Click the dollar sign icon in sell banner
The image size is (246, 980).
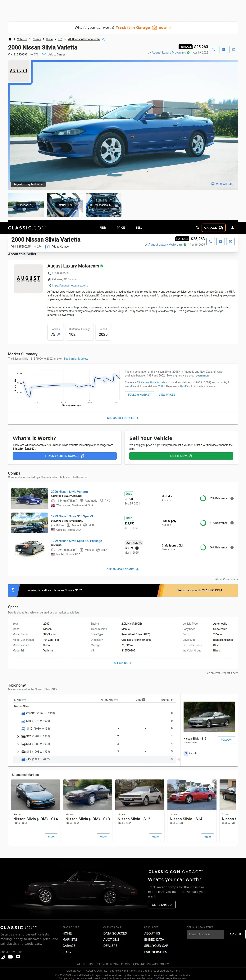click(x=13, y=590)
